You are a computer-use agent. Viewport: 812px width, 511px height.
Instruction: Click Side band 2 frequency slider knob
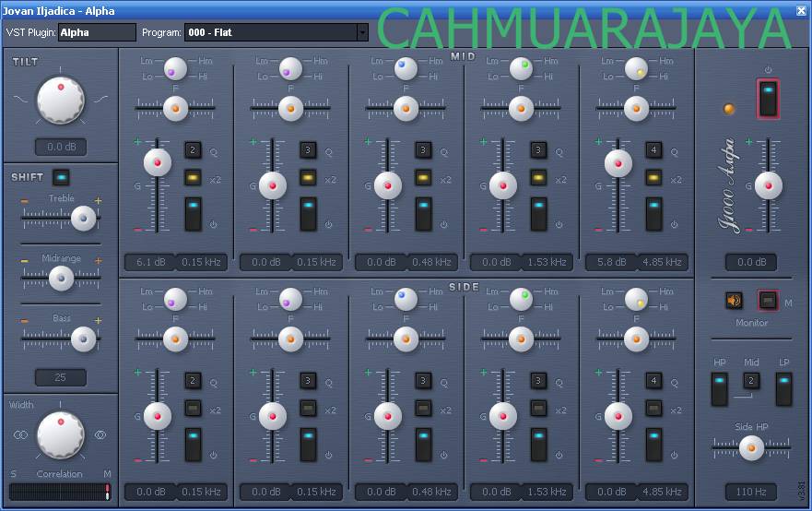click(x=290, y=339)
